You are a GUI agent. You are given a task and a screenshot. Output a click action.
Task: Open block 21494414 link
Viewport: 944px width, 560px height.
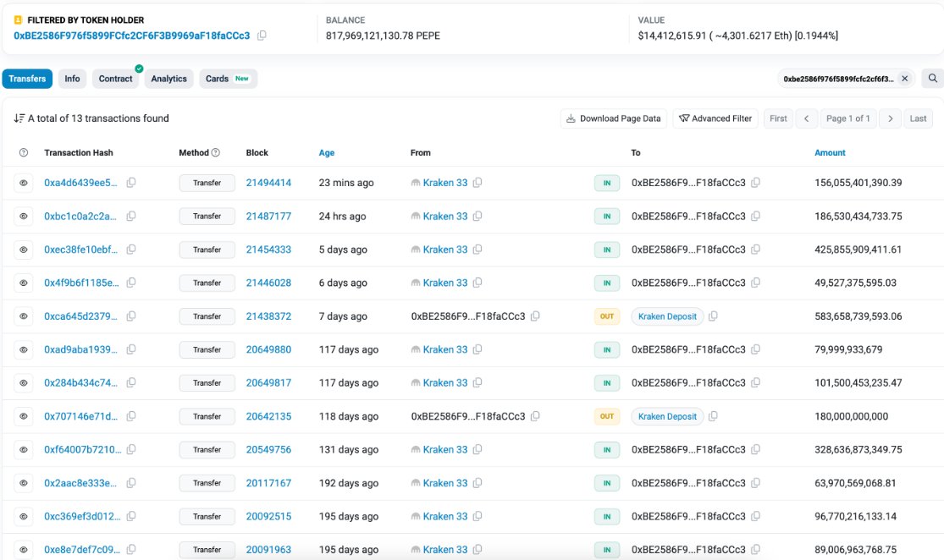[268, 183]
